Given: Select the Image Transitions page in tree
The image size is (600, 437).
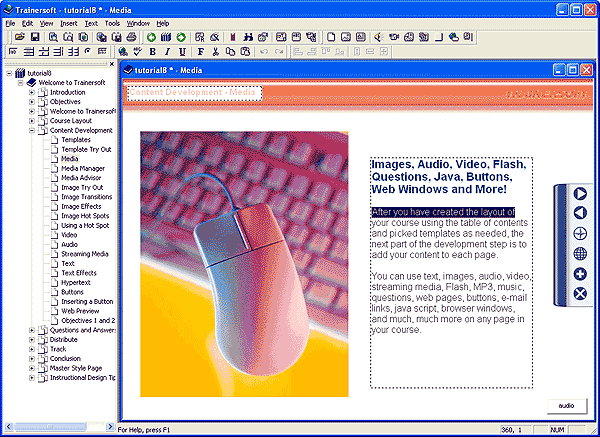Looking at the screenshot, I should (86, 197).
